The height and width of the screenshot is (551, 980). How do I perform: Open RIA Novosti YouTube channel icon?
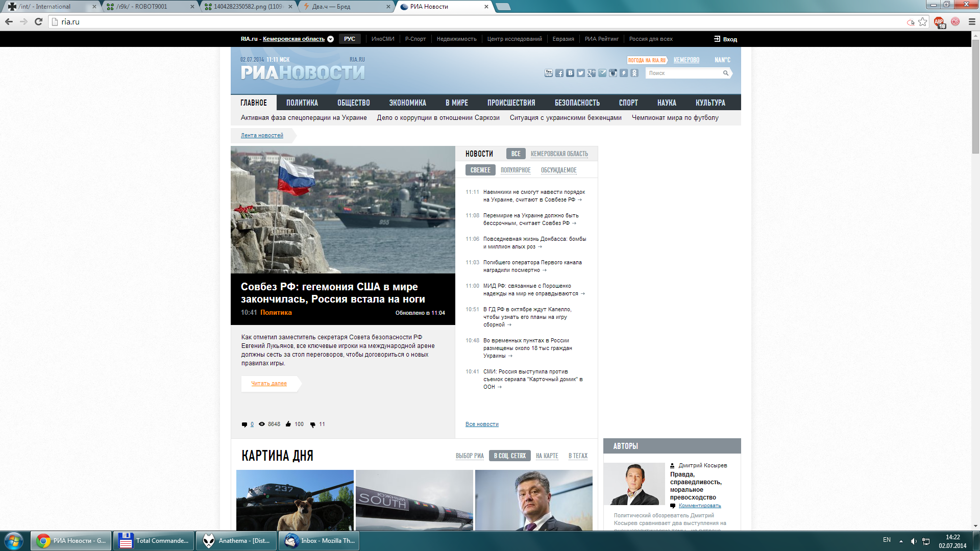pos(549,73)
